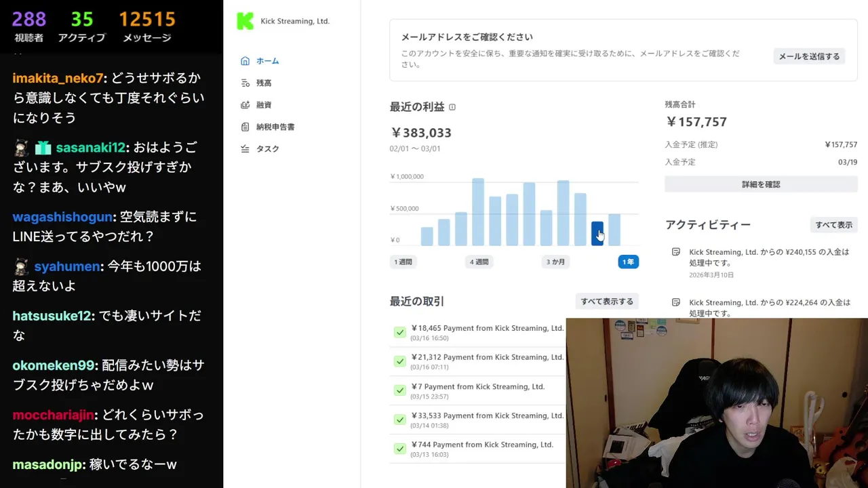Image resolution: width=868 pixels, height=488 pixels.
Task: Click username sasanaki12 in chat
Action: 91,148
